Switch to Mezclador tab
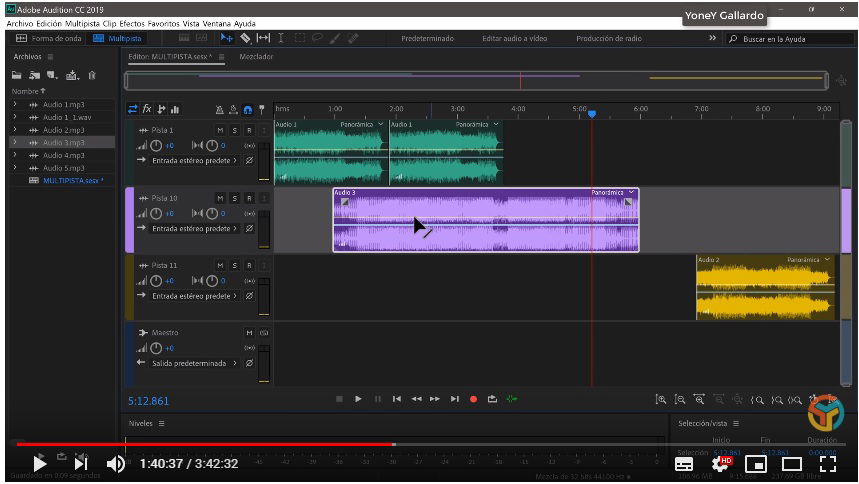859x484 pixels. click(x=256, y=56)
